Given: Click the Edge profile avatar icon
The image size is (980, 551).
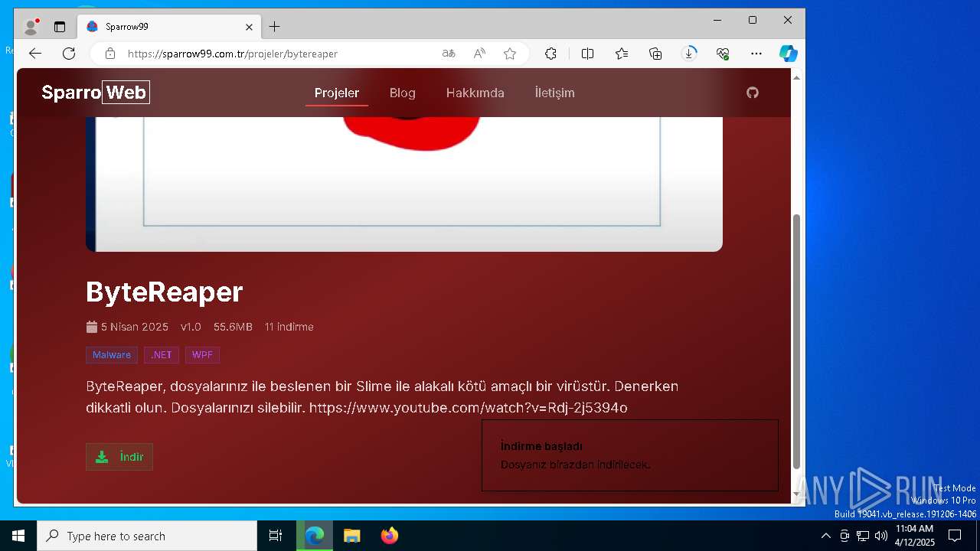Looking at the screenshot, I should 31,27.
